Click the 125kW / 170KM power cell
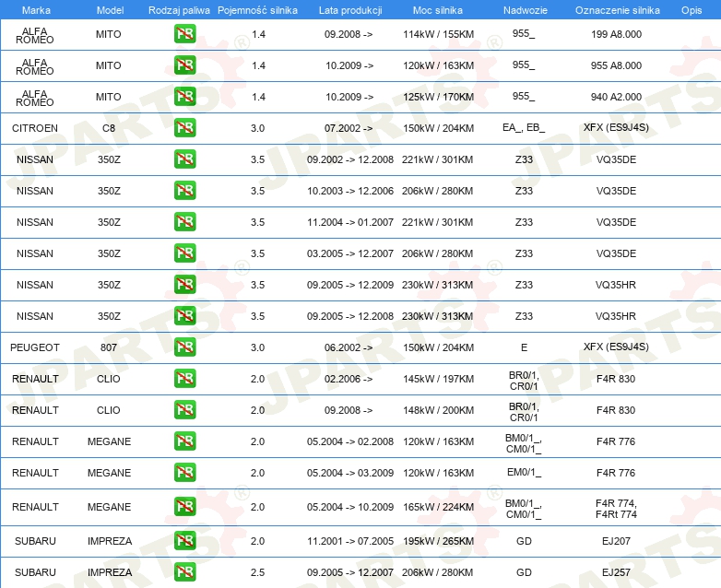This screenshot has width=721, height=588. click(x=438, y=97)
